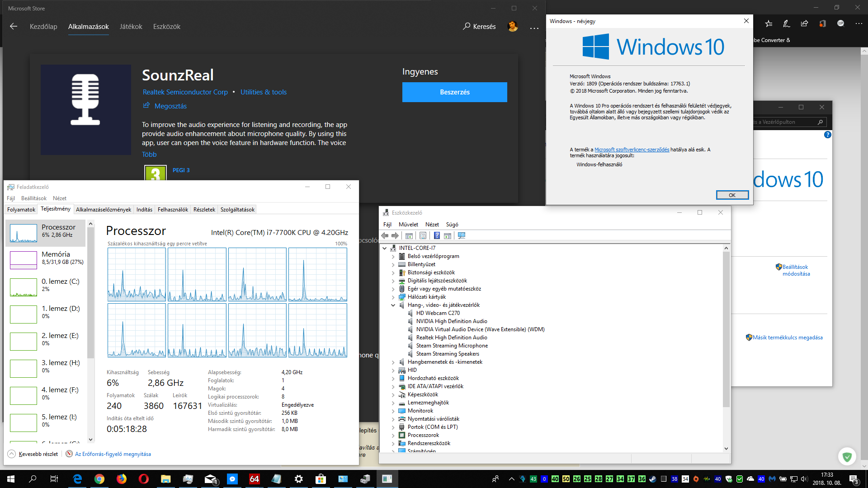Open Messenger from the taskbar
The width and height of the screenshot is (868, 488).
point(232,479)
